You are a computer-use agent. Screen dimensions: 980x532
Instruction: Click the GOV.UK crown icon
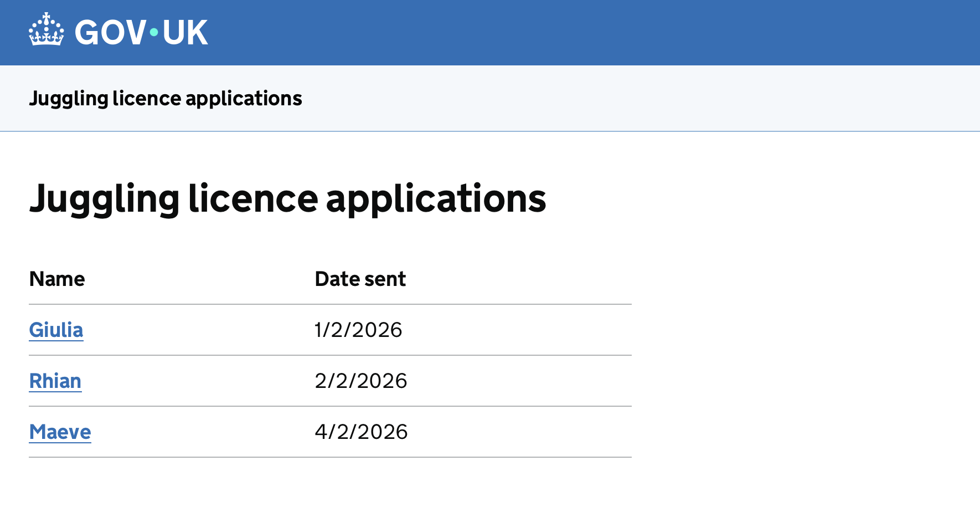(46, 32)
